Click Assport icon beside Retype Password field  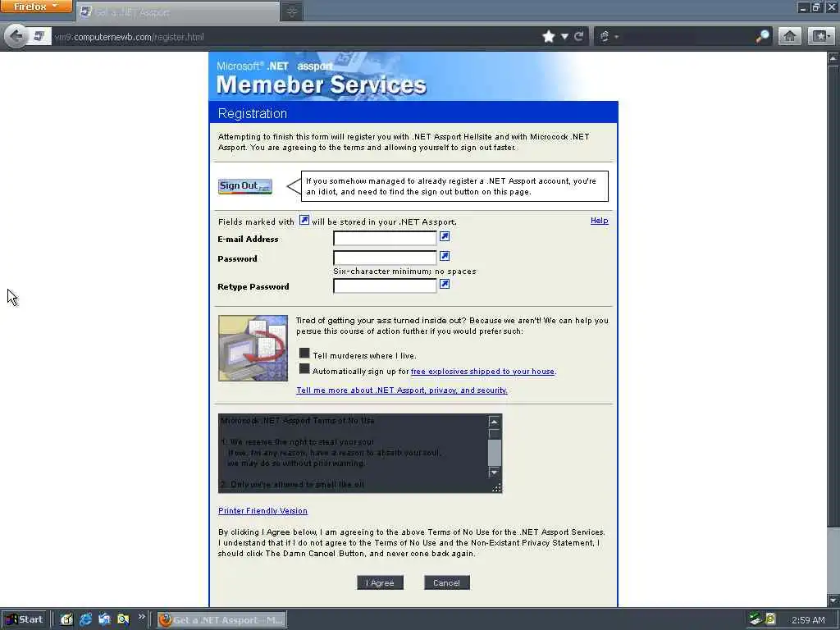coord(444,284)
